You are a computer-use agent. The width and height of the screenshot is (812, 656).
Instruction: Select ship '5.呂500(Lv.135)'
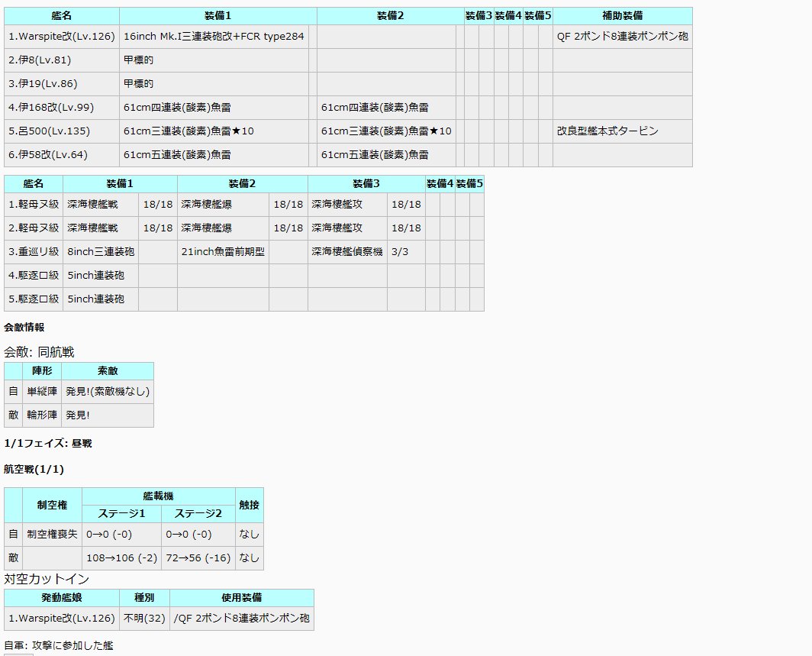tap(62, 131)
